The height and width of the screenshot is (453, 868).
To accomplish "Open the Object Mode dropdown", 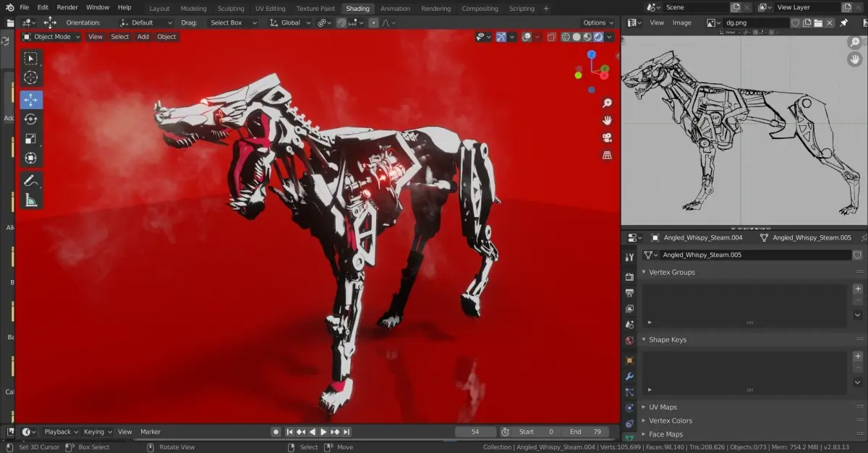I will (51, 37).
